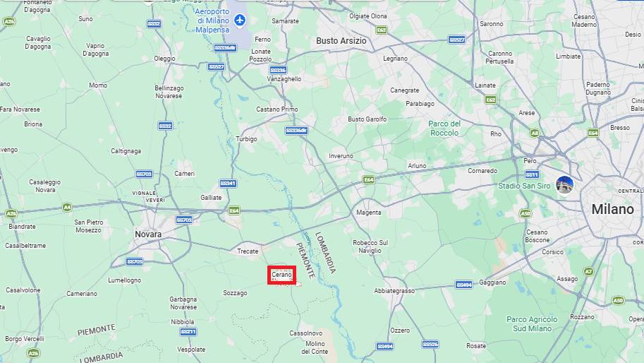Image resolution: width=644 pixels, height=363 pixels.
Task: Click the Malpensa airport airplane icon
Action: point(240,19)
